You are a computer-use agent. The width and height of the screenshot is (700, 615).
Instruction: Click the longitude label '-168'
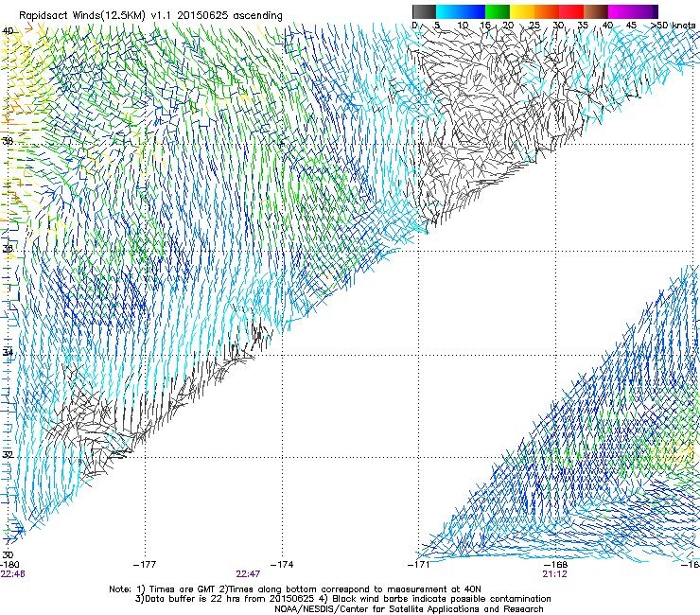point(555,565)
